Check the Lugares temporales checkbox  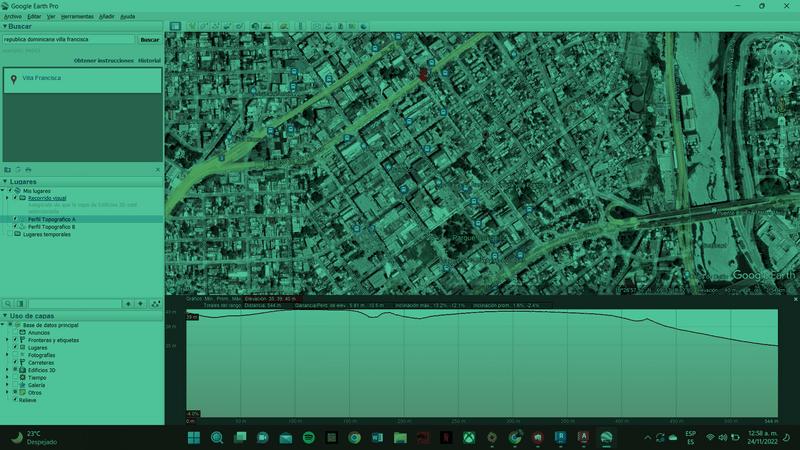(10, 234)
